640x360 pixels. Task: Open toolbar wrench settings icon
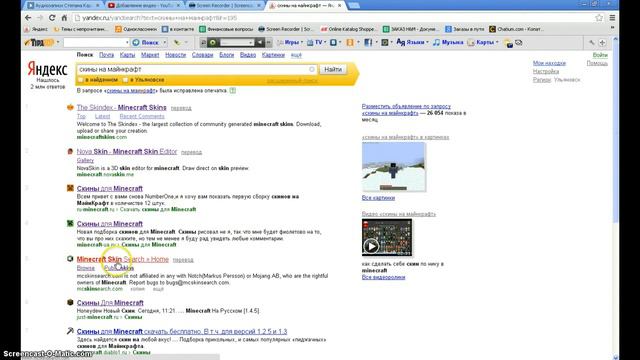coord(592,42)
